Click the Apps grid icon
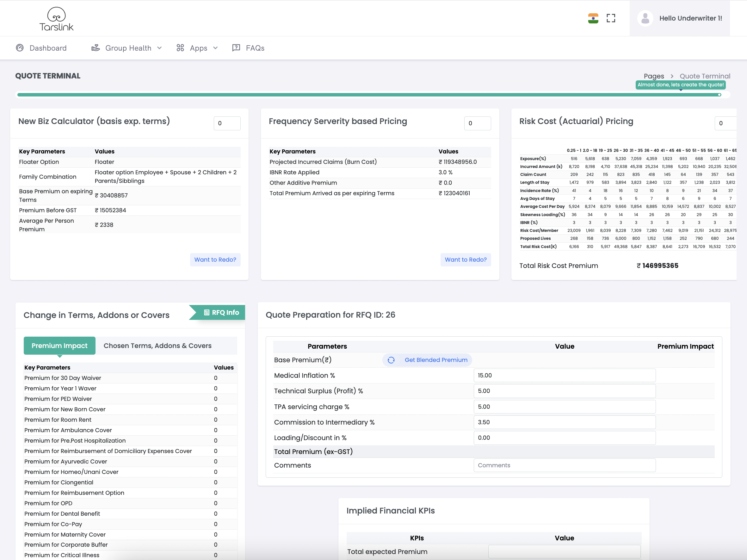747x560 pixels. pyautogui.click(x=180, y=48)
